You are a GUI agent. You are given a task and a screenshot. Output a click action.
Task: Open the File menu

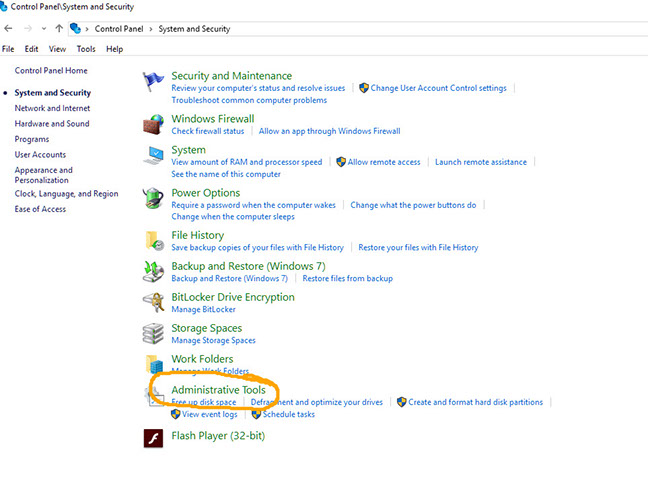(x=8, y=49)
